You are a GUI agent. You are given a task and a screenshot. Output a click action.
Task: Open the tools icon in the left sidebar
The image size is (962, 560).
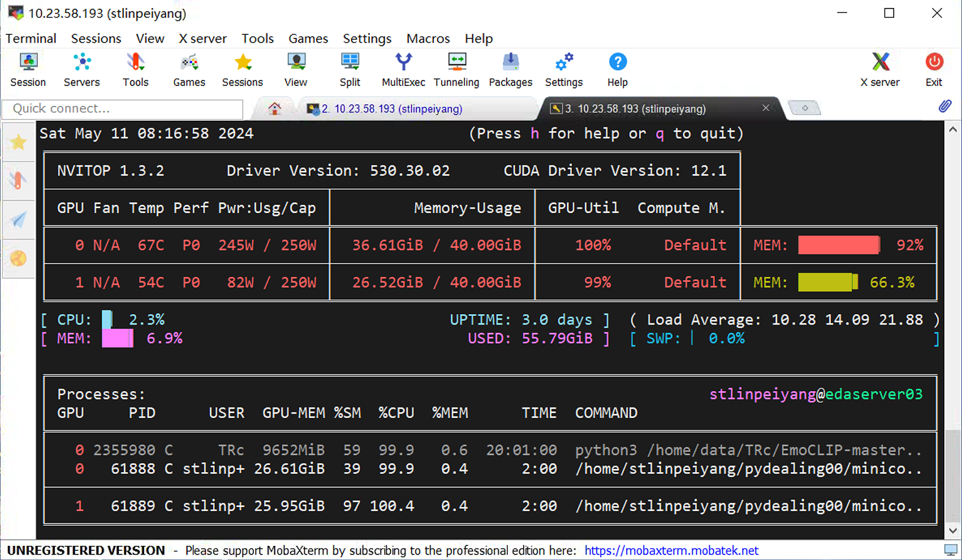coord(18,181)
